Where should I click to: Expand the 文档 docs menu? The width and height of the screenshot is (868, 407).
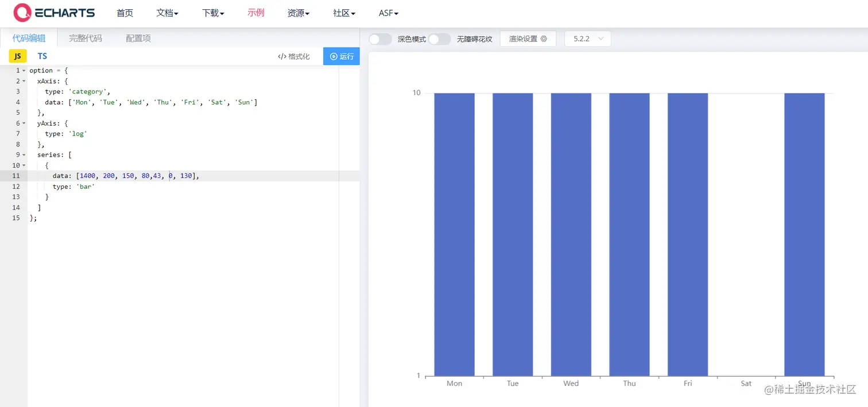[x=167, y=13]
